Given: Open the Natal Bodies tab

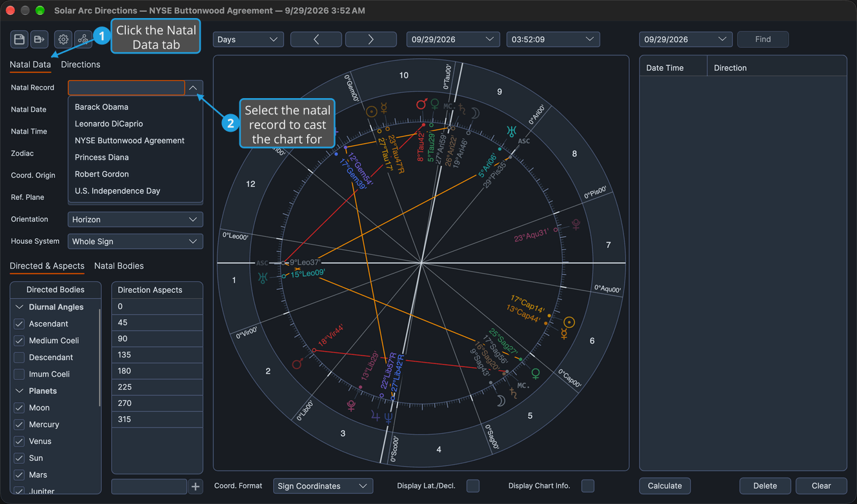Looking at the screenshot, I should coord(119,266).
